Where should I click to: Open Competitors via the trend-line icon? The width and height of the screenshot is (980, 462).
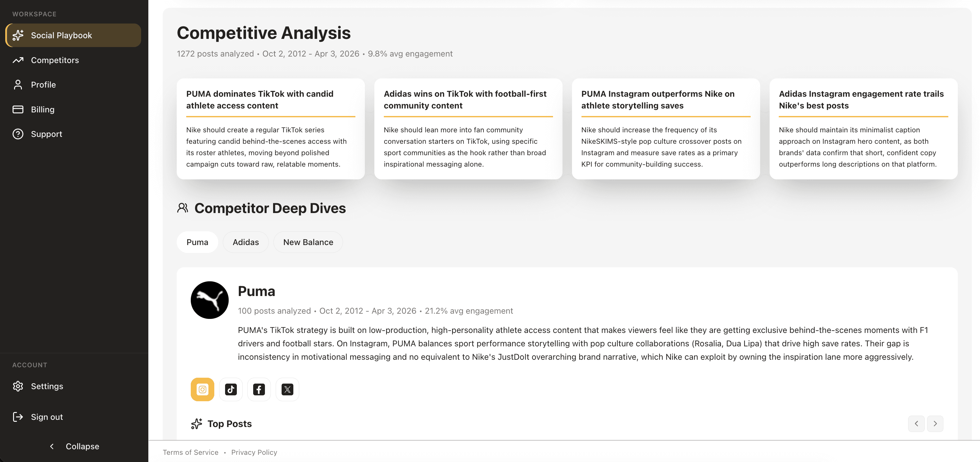(x=18, y=60)
